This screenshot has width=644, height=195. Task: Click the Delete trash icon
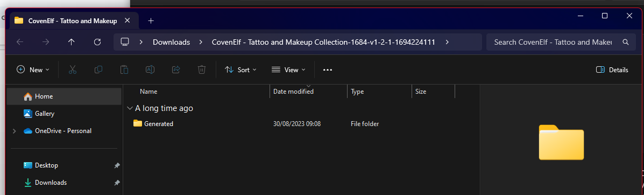pos(202,69)
